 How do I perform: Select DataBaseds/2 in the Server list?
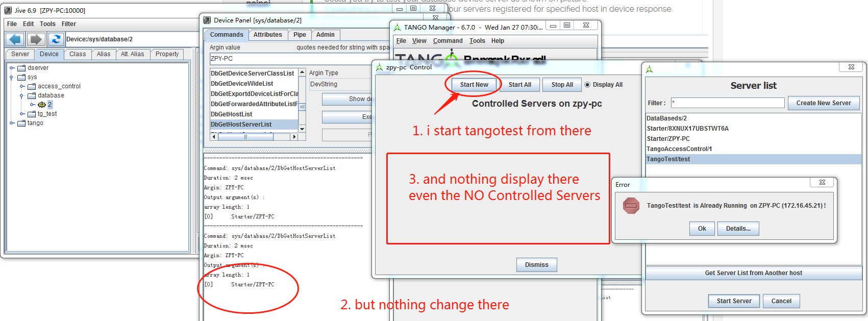[x=754, y=118]
